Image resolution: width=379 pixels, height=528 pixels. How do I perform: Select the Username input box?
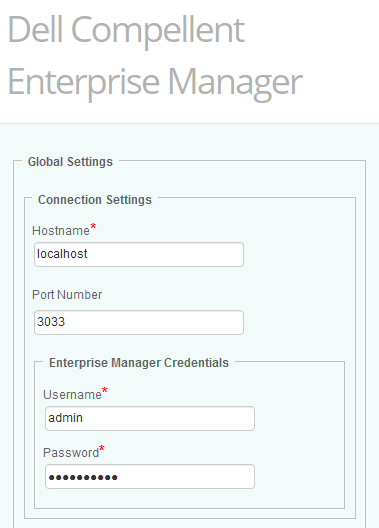[150, 418]
